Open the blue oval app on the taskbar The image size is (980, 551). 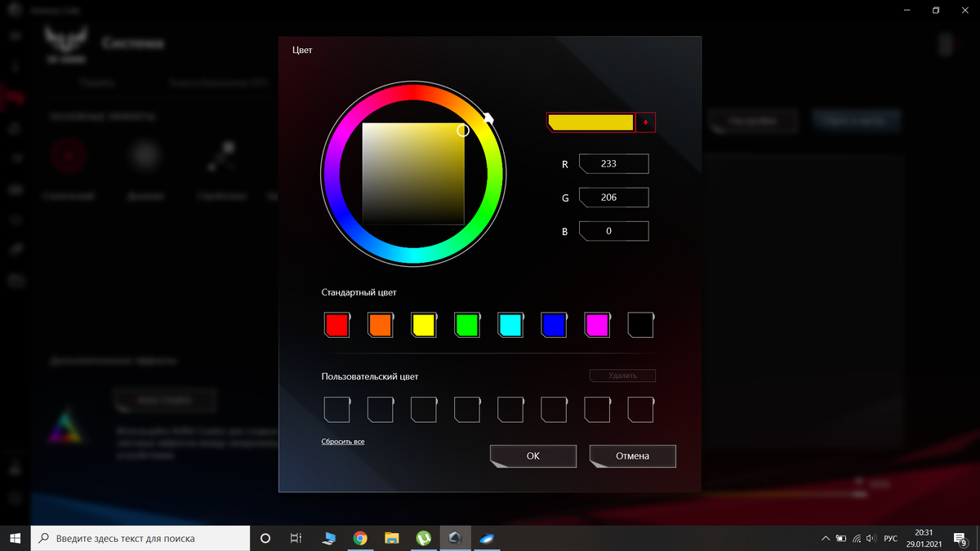click(x=487, y=538)
